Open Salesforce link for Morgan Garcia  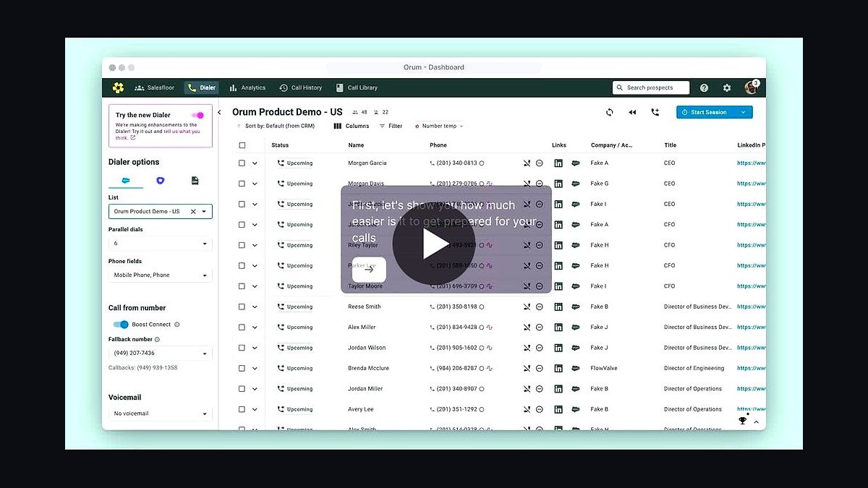pyautogui.click(x=576, y=163)
